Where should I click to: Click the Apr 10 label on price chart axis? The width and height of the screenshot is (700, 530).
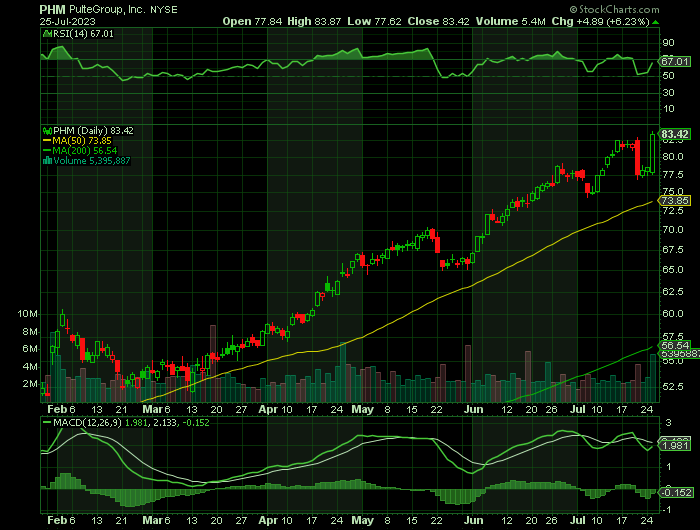275,409
